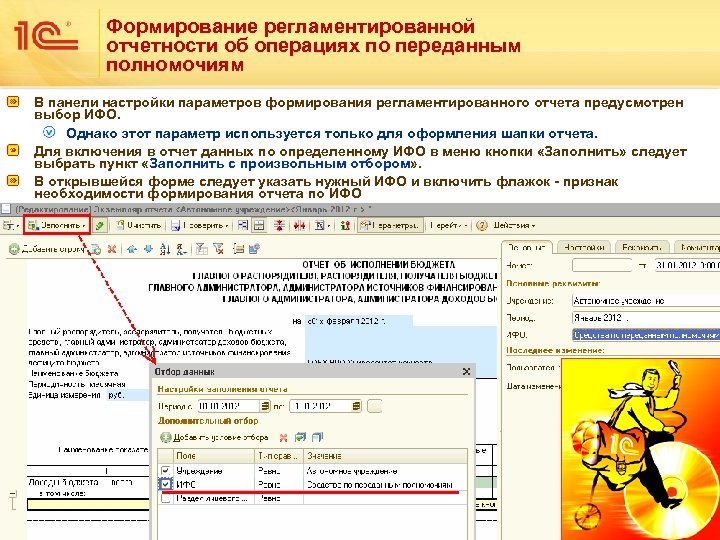Click the highlighted ИФО field on the right panel
Screen dimensions: 720x540
(x=646, y=335)
